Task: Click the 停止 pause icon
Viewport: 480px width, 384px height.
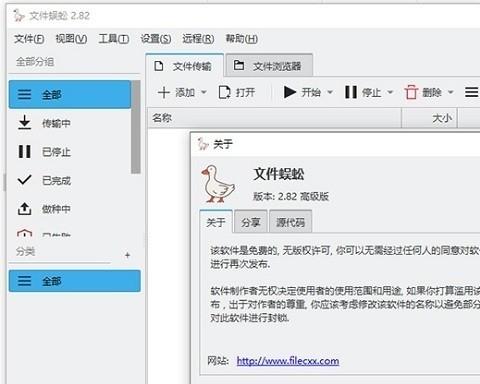Action: (x=351, y=92)
